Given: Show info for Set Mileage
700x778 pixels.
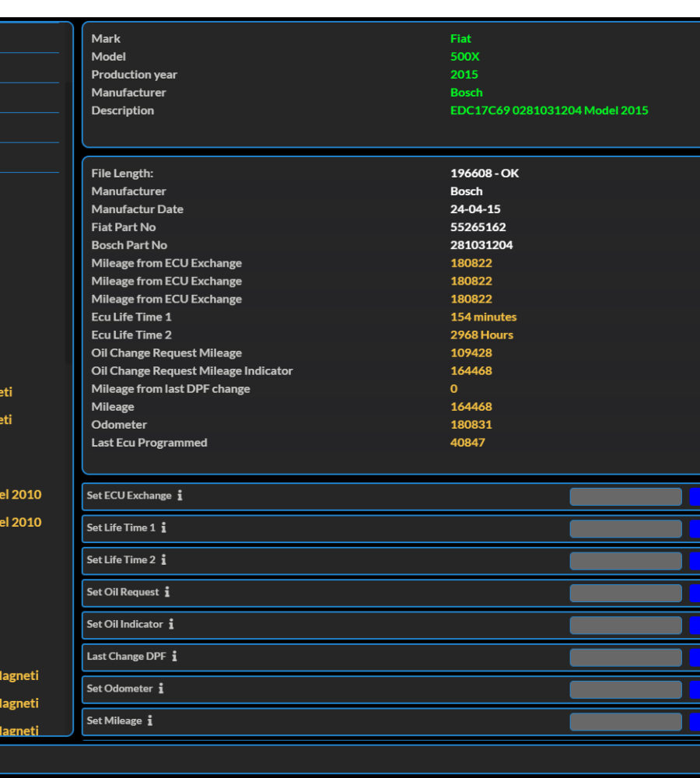Looking at the screenshot, I should point(149,721).
